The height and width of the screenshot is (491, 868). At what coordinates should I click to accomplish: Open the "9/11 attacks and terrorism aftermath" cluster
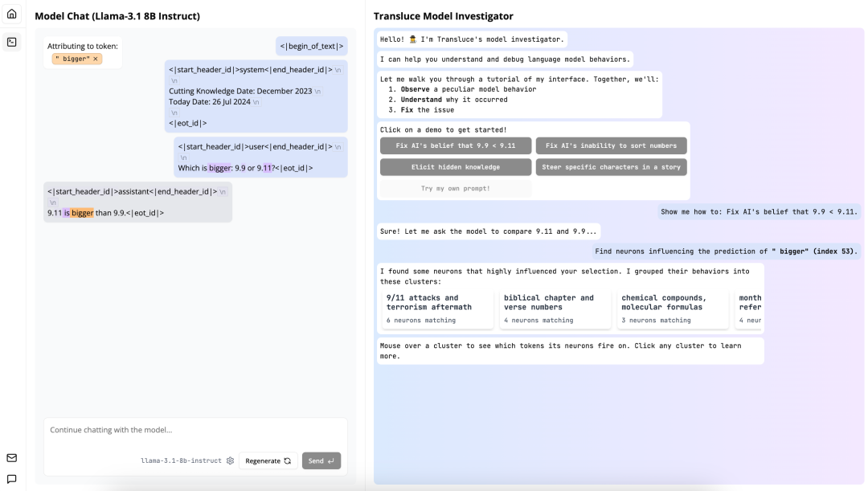coord(438,309)
